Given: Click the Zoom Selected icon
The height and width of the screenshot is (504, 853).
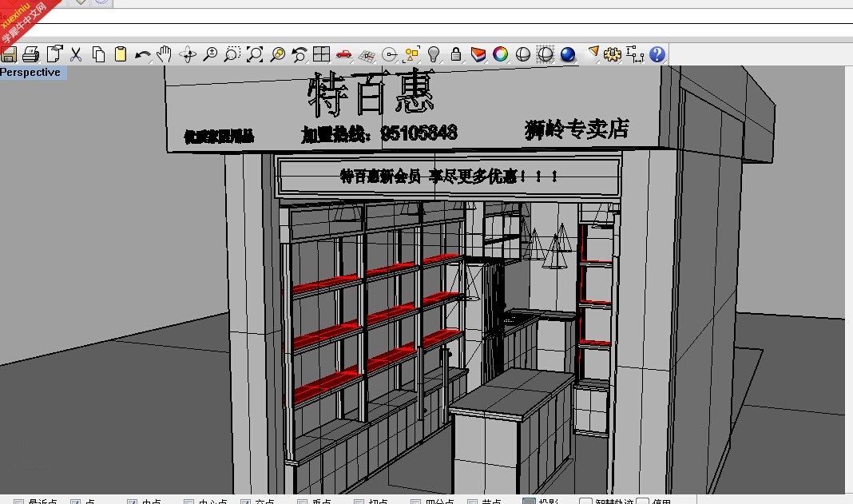Looking at the screenshot, I should click(x=277, y=54).
